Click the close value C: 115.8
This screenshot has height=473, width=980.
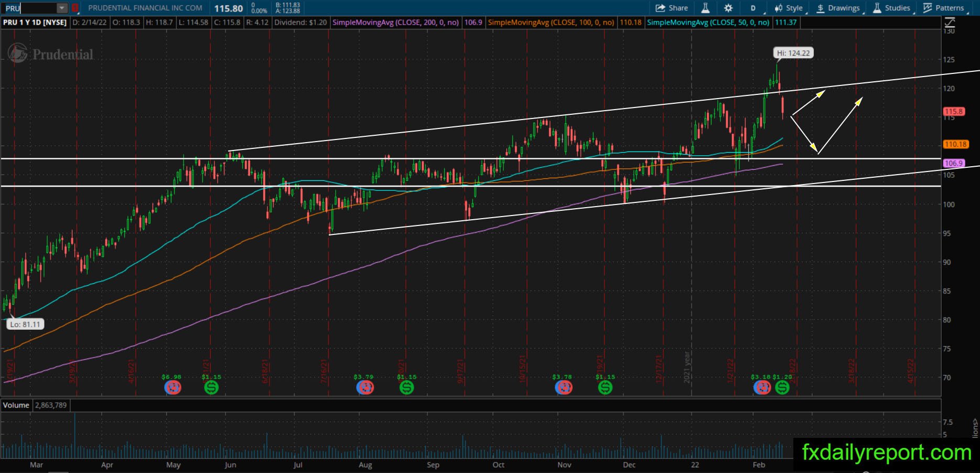pos(227,23)
